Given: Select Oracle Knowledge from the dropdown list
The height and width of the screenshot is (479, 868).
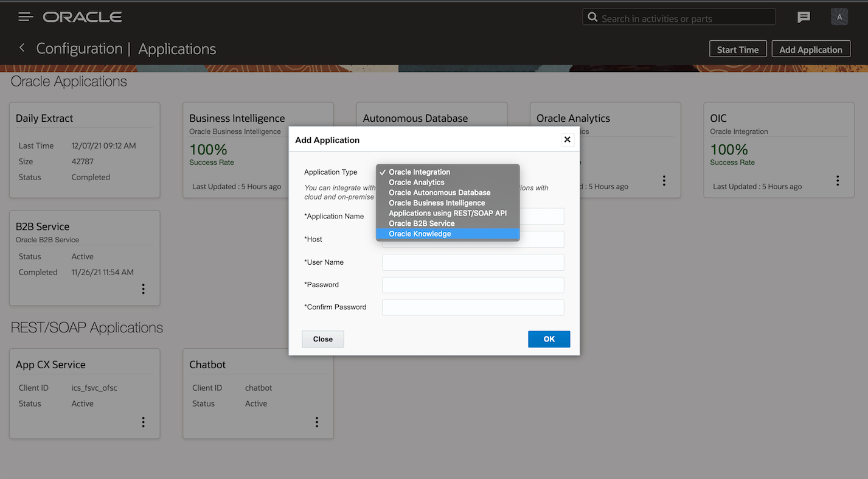Looking at the screenshot, I should [x=420, y=234].
